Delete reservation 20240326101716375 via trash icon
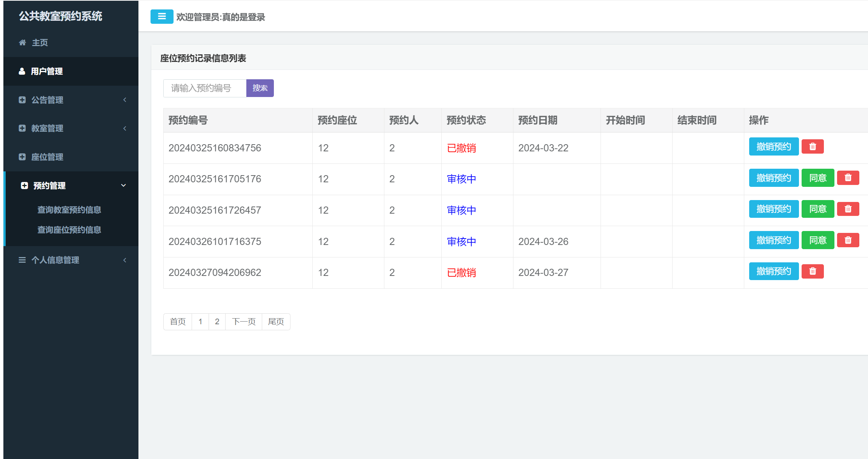The height and width of the screenshot is (459, 868). tap(848, 240)
